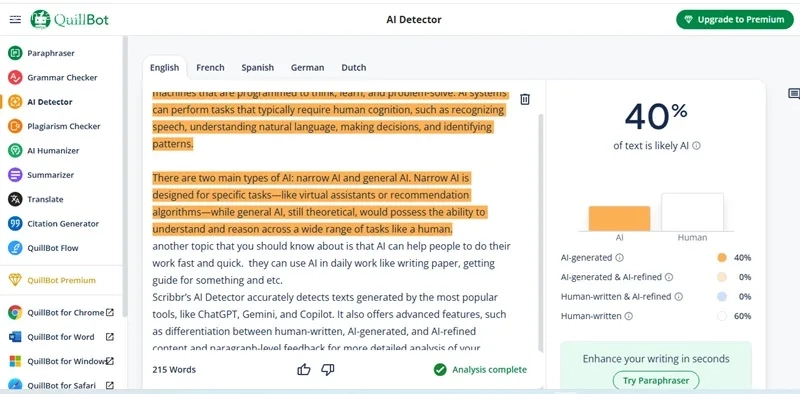Click the info icon next to 'of text is likely AI'

696,145
